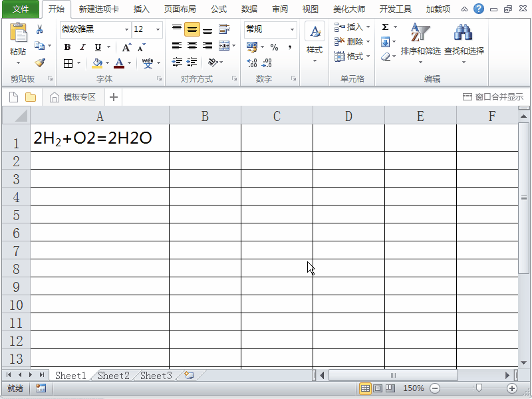Open the 公式 ribbon tab
The height and width of the screenshot is (399, 532).
(x=218, y=9)
